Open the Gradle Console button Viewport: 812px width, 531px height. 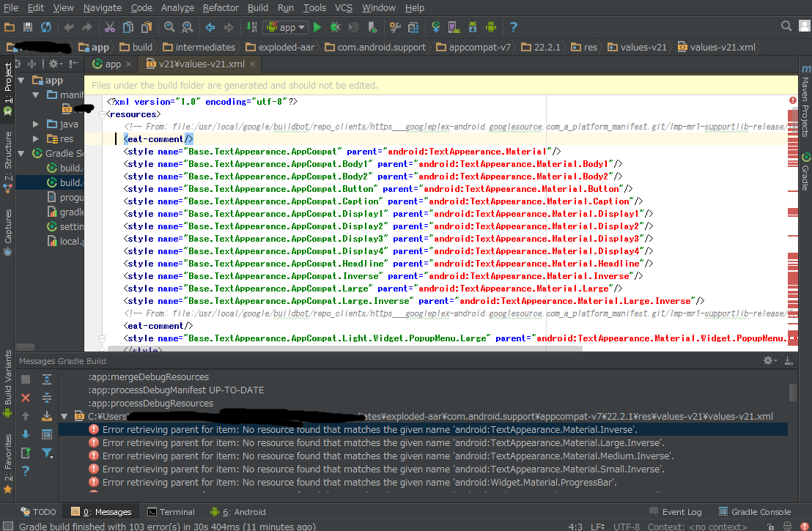[x=755, y=512]
